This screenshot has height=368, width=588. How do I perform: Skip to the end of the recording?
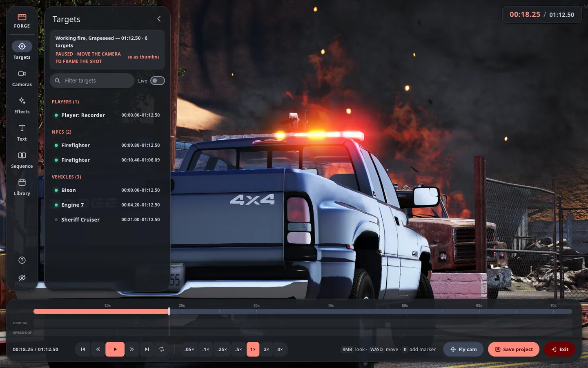pos(147,349)
